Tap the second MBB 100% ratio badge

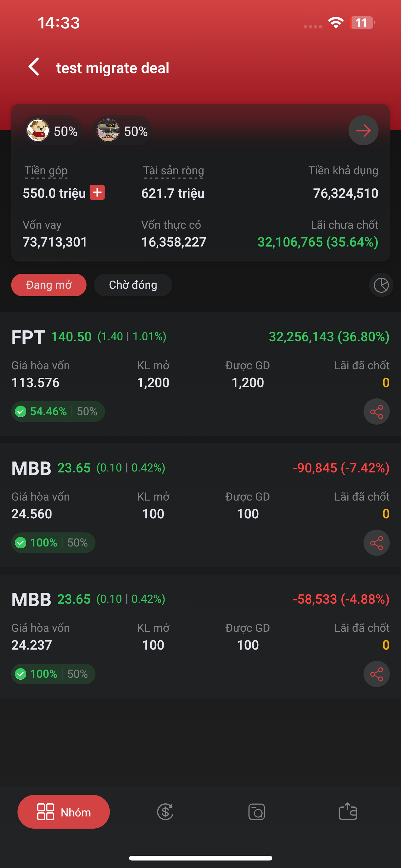click(53, 674)
